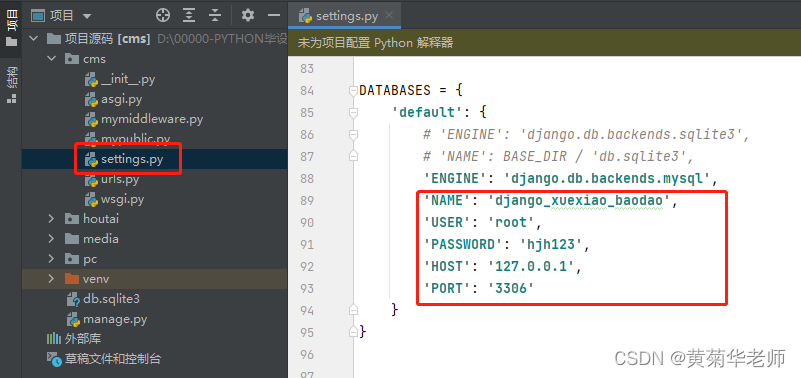This screenshot has width=801, height=378.
Task: Expand the media folder
Action: [x=51, y=239]
